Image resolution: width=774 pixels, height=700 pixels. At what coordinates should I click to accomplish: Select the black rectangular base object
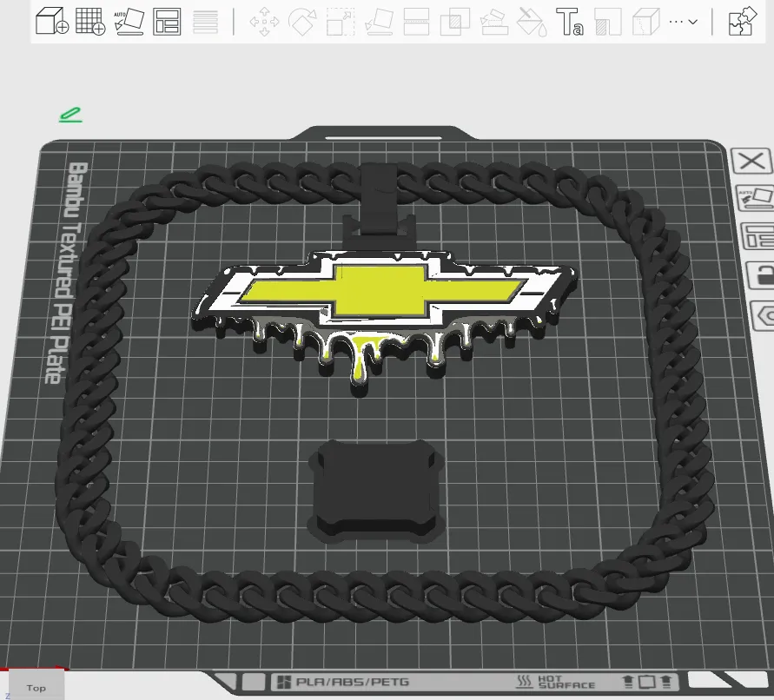coord(376,491)
